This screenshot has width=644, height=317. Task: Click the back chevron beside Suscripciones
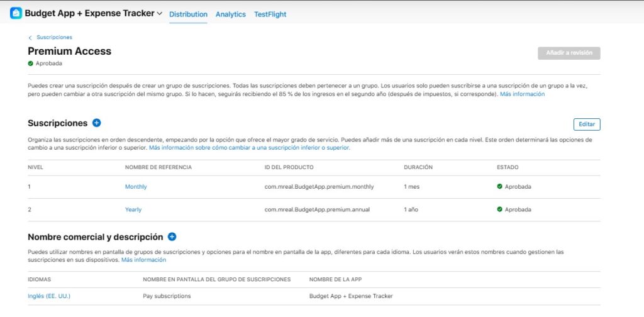pos(30,38)
